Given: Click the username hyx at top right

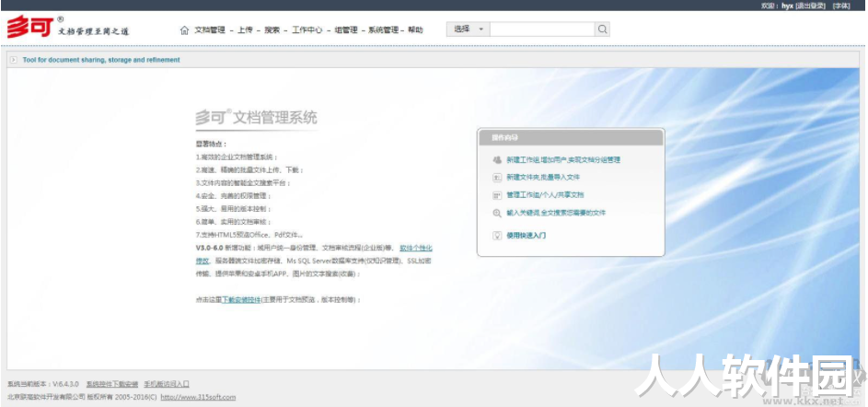Looking at the screenshot, I should [787, 6].
